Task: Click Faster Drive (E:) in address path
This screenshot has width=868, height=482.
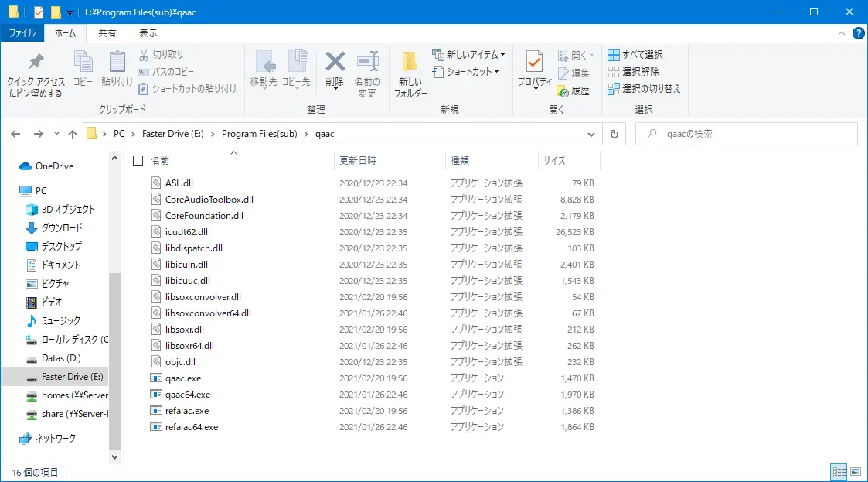Action: coord(172,134)
